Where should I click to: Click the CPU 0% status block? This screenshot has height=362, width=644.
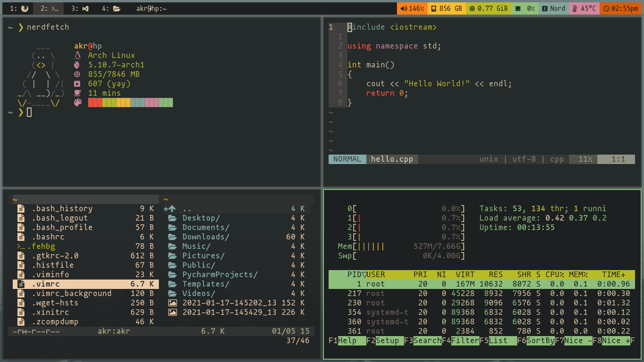tap(525, 8)
